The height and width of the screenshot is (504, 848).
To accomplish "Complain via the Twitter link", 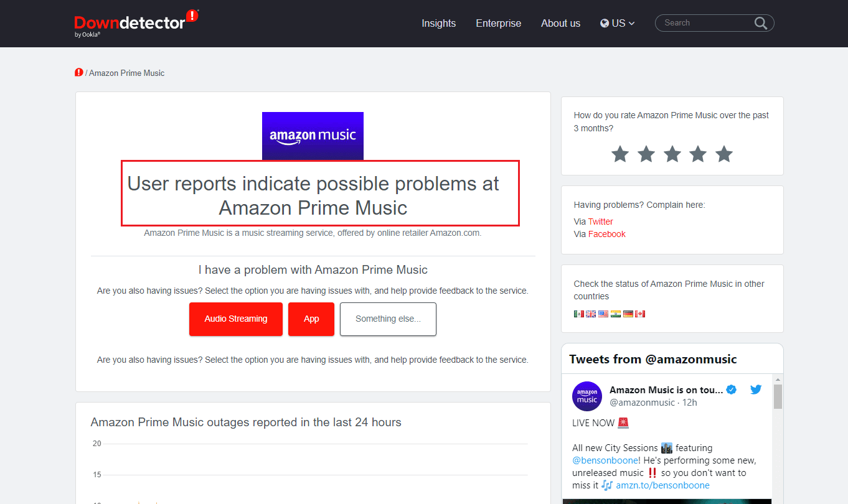I will tap(600, 222).
